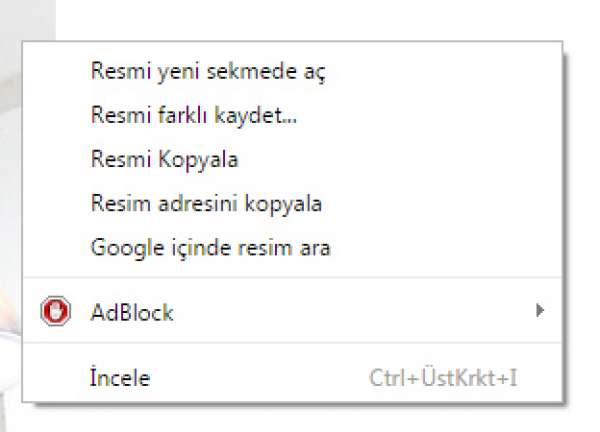Select 'Resmi farklı kaydet...' entry

pyautogui.click(x=293, y=115)
